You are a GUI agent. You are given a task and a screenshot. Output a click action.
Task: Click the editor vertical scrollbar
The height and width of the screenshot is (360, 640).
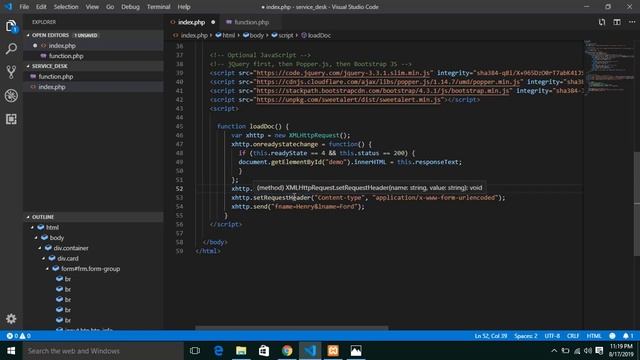pyautogui.click(x=637, y=203)
